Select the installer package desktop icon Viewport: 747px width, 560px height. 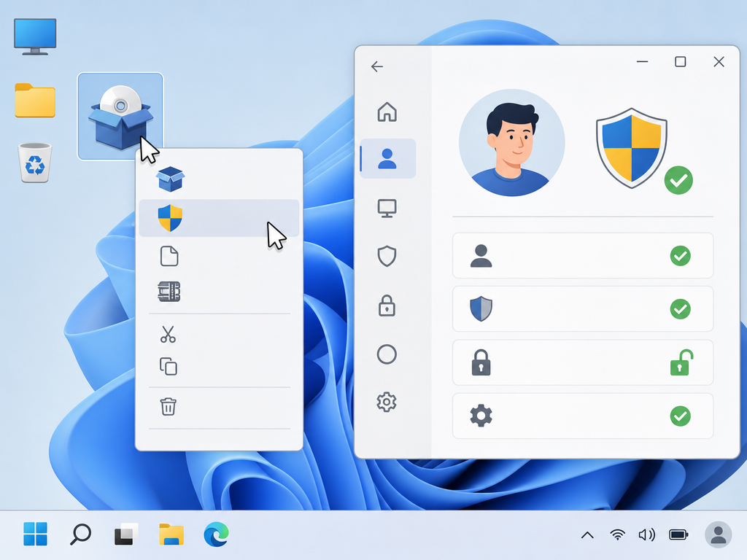pyautogui.click(x=120, y=117)
